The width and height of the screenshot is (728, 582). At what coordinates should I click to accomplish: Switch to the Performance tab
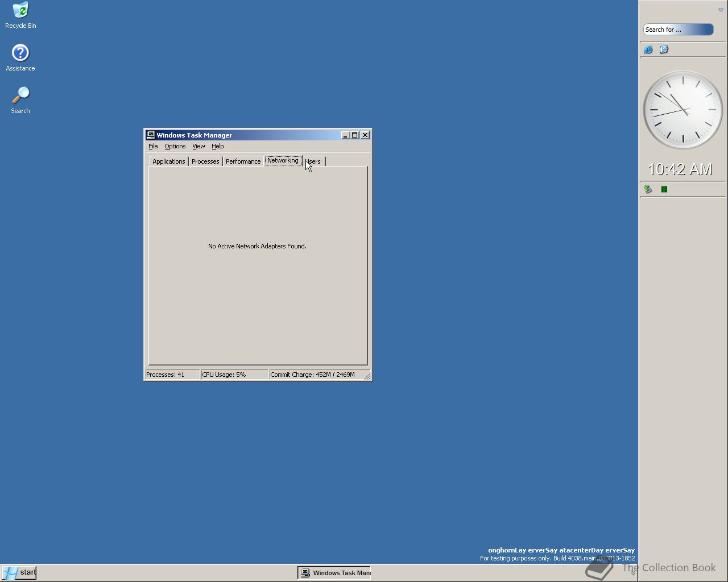tap(243, 161)
